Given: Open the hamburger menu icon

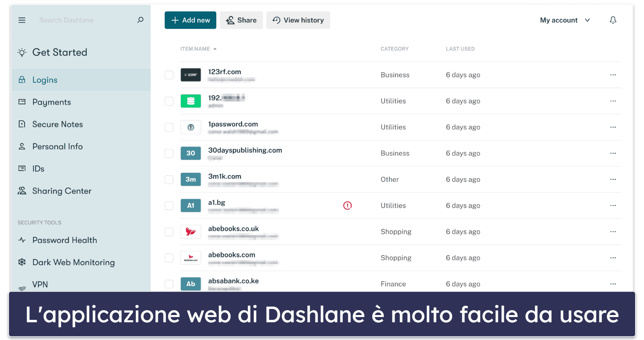Looking at the screenshot, I should pos(22,20).
